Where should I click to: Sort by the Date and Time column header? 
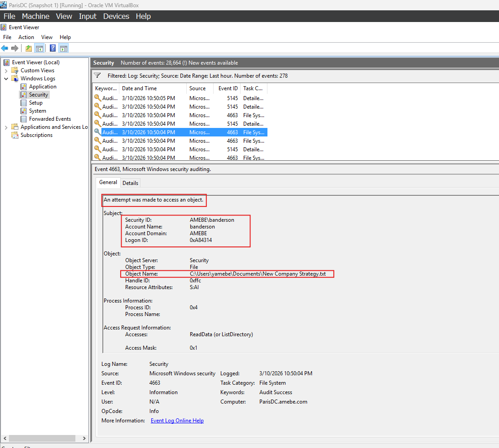point(153,88)
